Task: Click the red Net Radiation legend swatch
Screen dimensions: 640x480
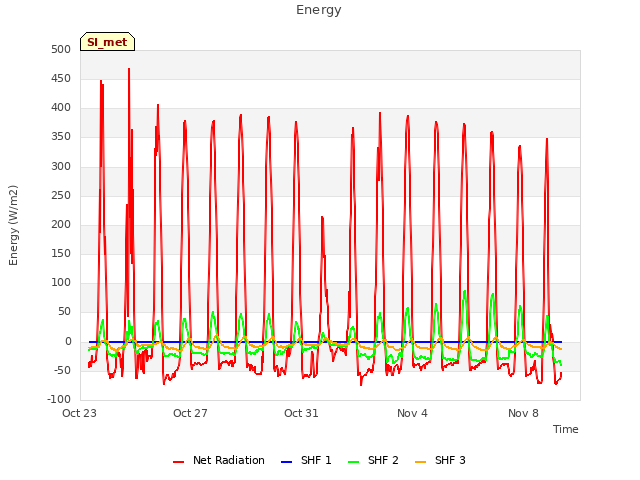Action: coord(178,462)
